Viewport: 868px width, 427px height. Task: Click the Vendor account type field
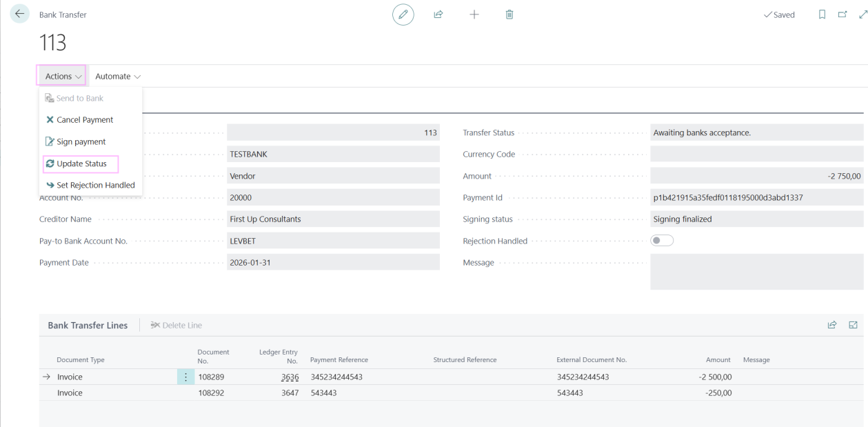point(333,176)
